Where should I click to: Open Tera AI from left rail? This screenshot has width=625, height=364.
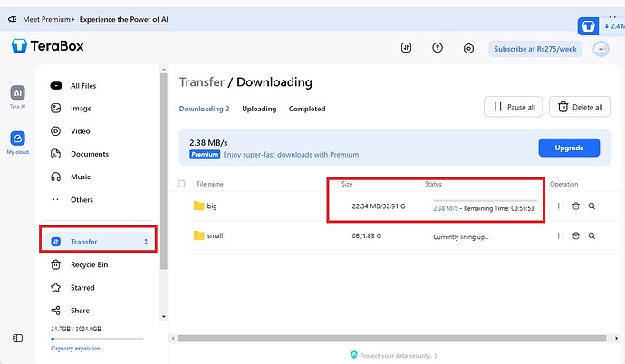tap(17, 94)
